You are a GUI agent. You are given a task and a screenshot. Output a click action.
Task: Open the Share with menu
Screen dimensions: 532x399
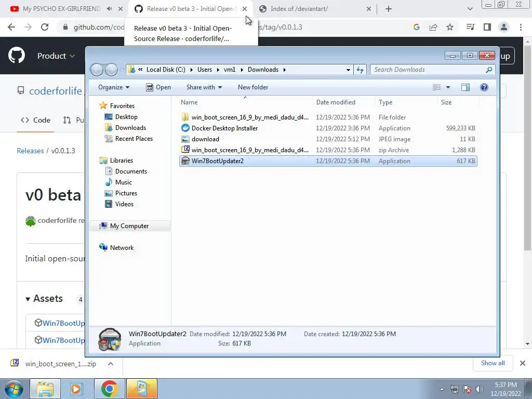(x=204, y=87)
